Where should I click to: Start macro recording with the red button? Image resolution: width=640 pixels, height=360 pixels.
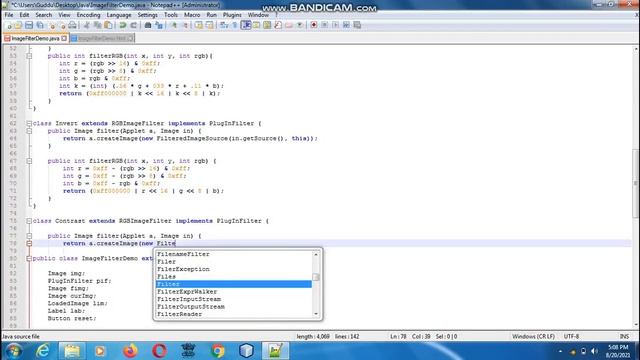tap(313, 25)
